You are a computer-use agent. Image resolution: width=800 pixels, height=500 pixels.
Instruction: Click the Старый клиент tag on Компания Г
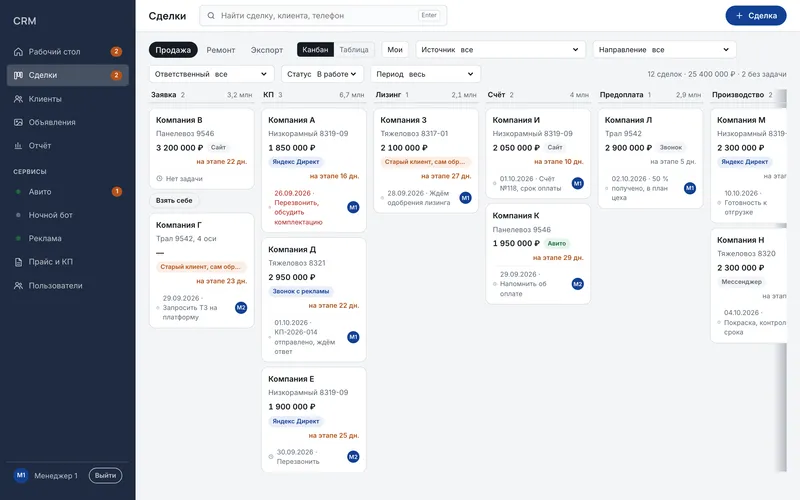point(201,267)
